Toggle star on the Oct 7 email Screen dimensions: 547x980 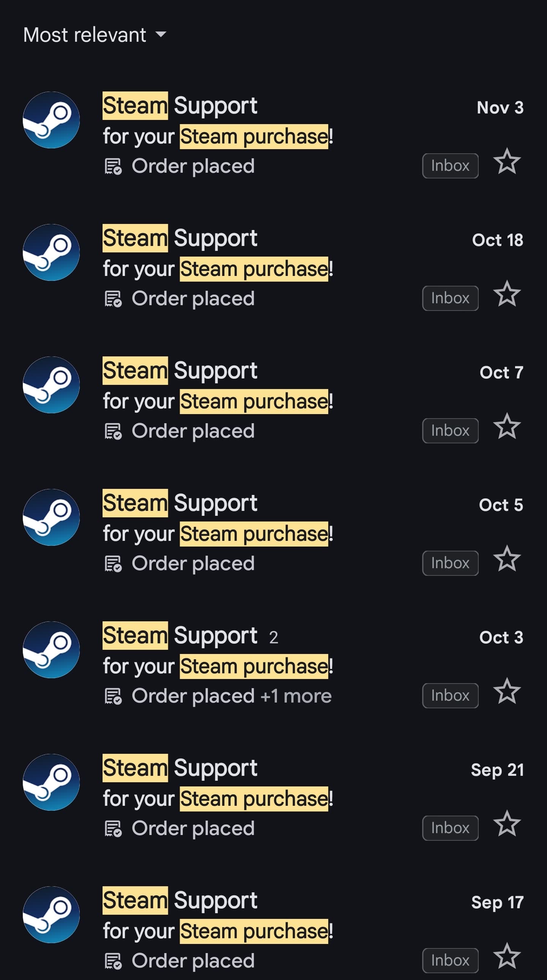pos(507,426)
